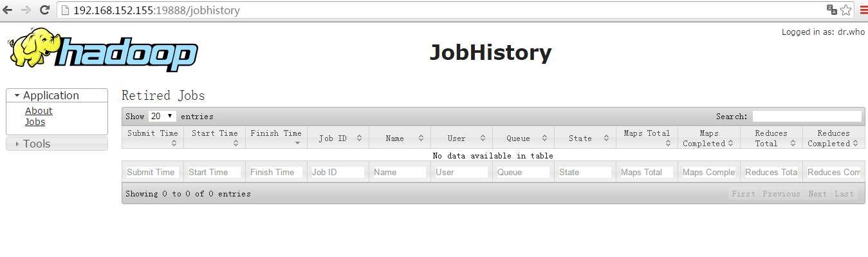Click 'No data available in table' message
This screenshot has width=868, height=257.
pyautogui.click(x=493, y=156)
